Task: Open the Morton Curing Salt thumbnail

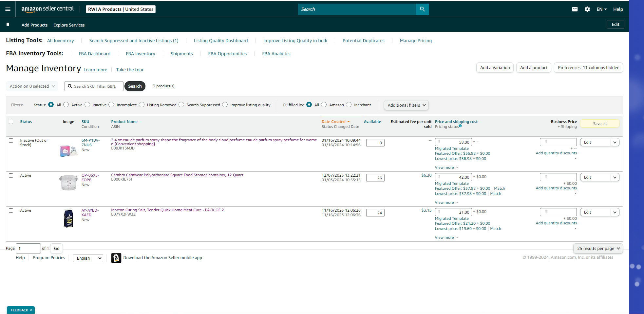Action: pos(68,218)
